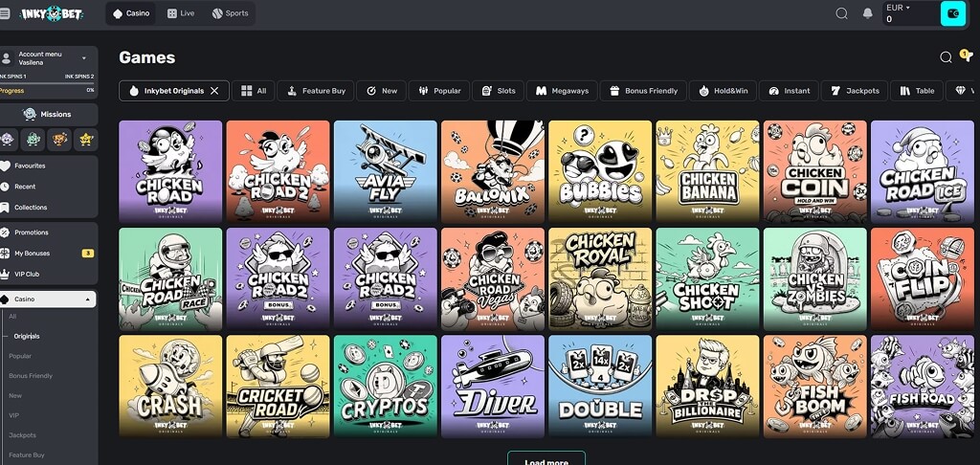Select Popular in sidebar list
This screenshot has width=980, height=465.
pyautogui.click(x=20, y=356)
